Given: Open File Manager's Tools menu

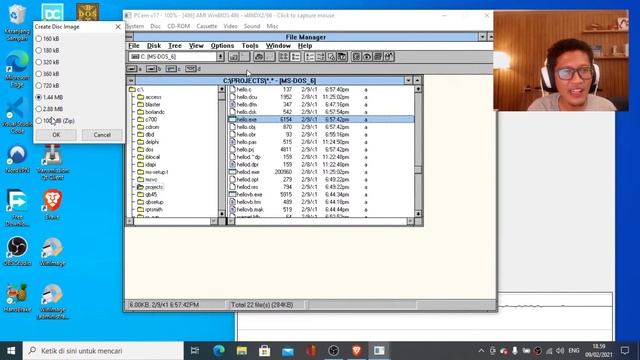Looking at the screenshot, I should [250, 46].
